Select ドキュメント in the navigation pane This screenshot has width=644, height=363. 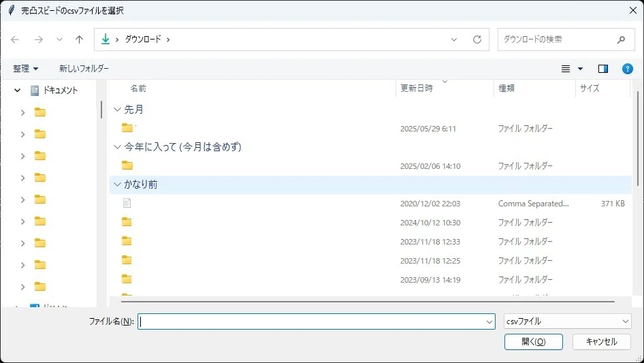(x=61, y=90)
